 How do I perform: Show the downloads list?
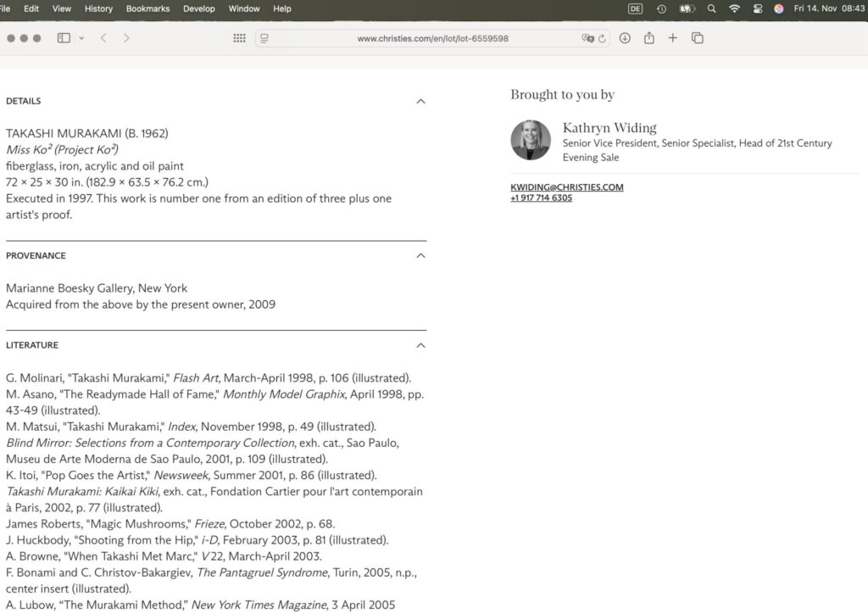coord(625,38)
